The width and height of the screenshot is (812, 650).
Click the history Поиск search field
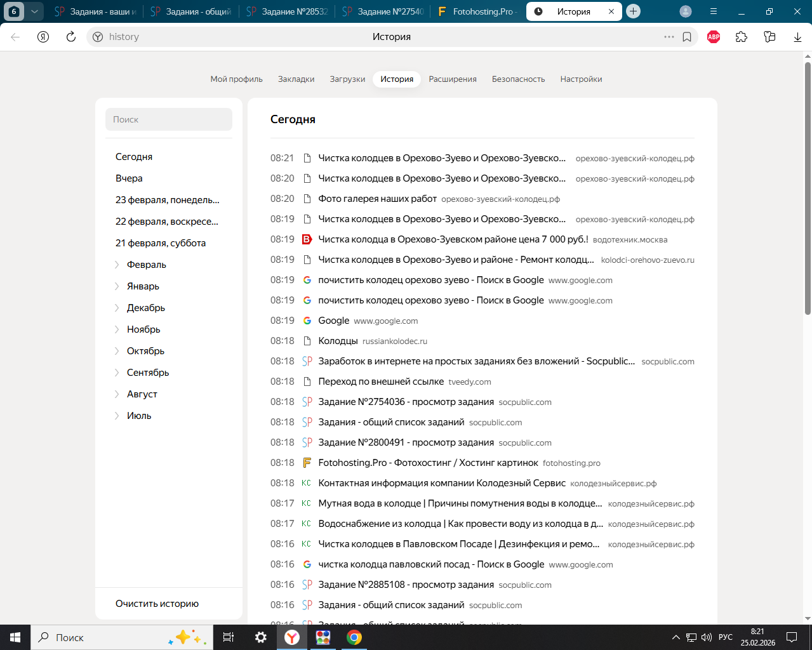[x=169, y=119]
